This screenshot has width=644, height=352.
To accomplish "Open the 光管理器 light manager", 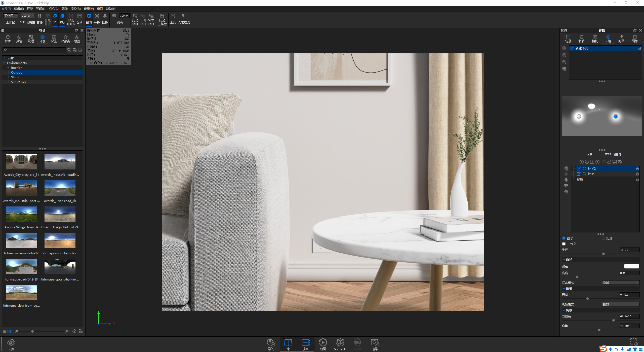I will (x=184, y=19).
